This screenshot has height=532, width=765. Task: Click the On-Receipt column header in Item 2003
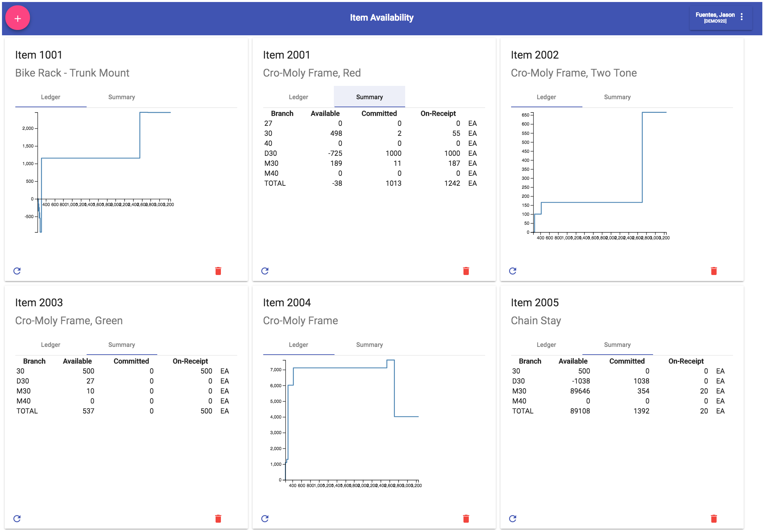tap(190, 361)
